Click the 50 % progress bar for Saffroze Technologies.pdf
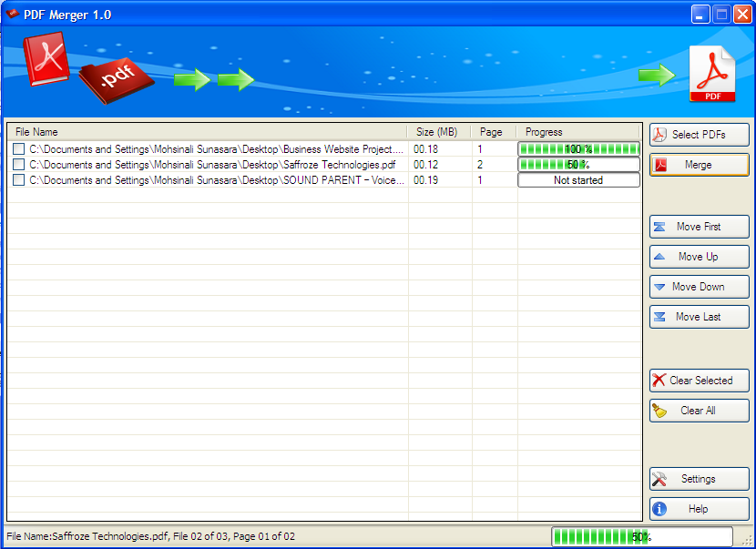This screenshot has width=756, height=549. tap(578, 165)
